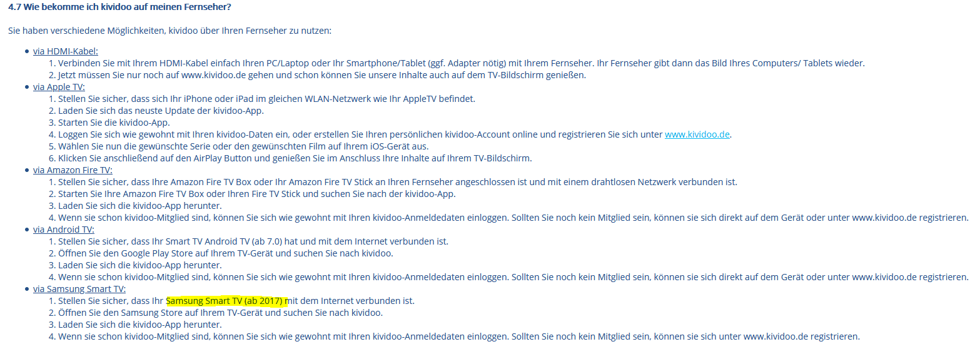Screen dimensions: 980x359
Task: Click the step about the same WLAN-Netzwerk as AppleTV
Action: coord(263,99)
